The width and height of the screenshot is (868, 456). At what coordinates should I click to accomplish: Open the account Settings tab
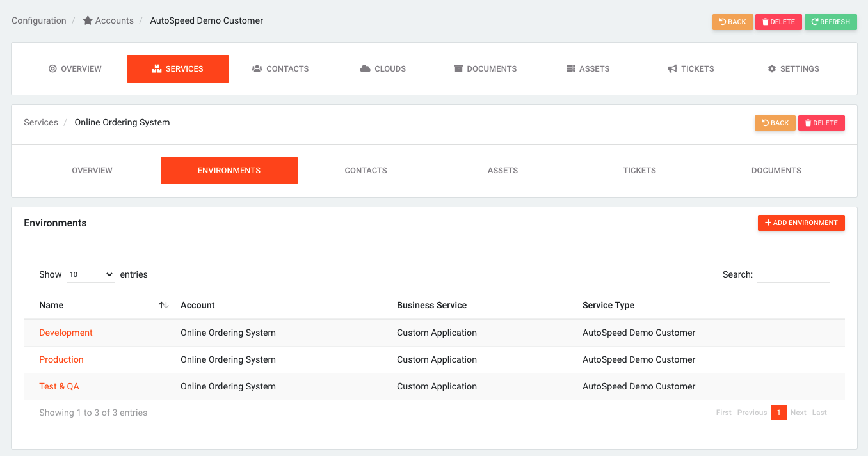793,68
